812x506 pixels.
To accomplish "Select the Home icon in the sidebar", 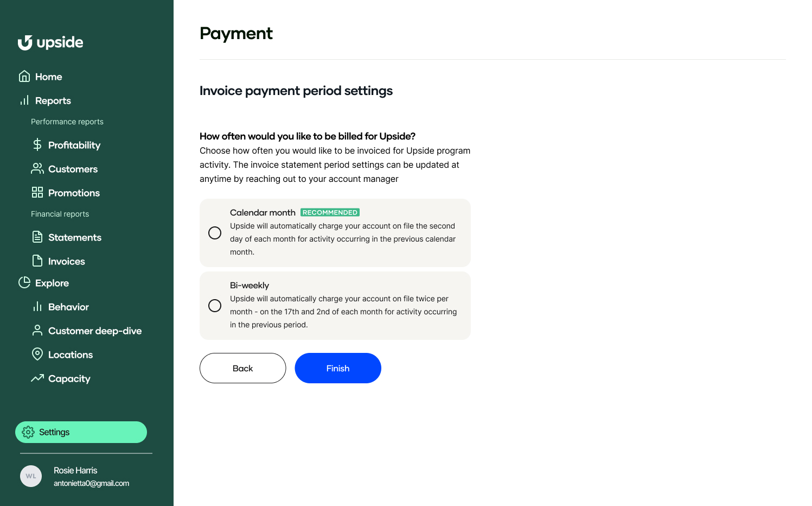I will 24,76.
